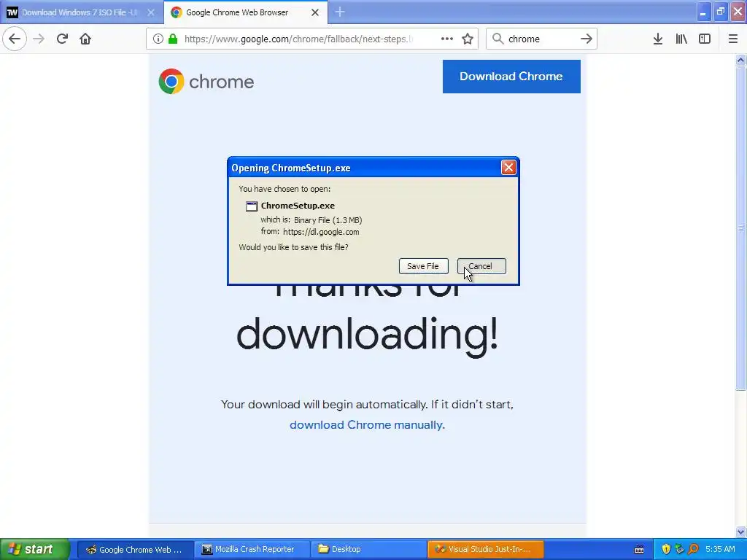Click the download Chrome manually link
This screenshot has width=747, height=560.
click(x=367, y=425)
